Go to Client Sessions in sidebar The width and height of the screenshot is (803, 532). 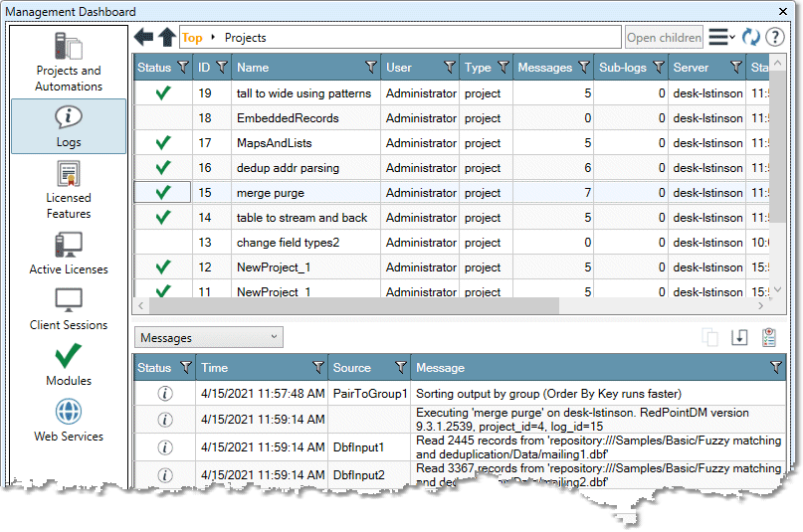(x=69, y=309)
